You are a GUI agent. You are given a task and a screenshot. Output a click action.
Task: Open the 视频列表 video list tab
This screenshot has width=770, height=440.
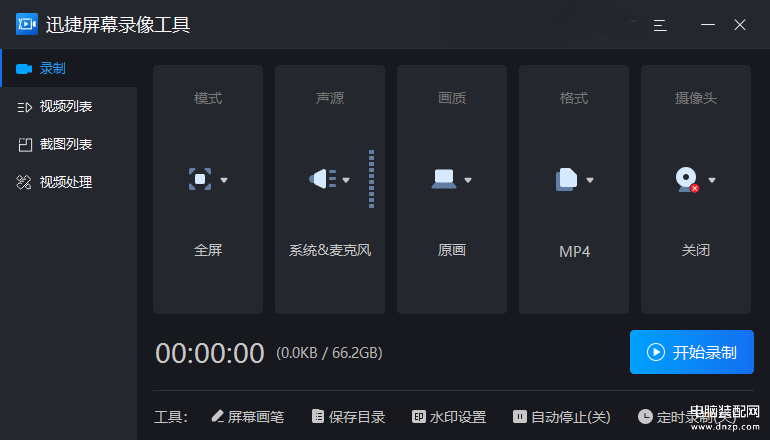(69, 106)
